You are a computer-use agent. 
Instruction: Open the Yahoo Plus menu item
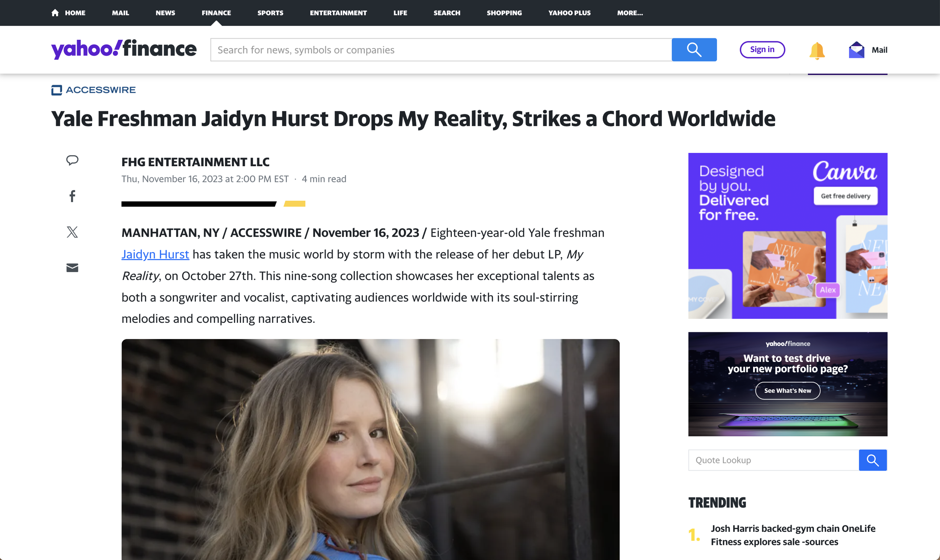pyautogui.click(x=569, y=13)
